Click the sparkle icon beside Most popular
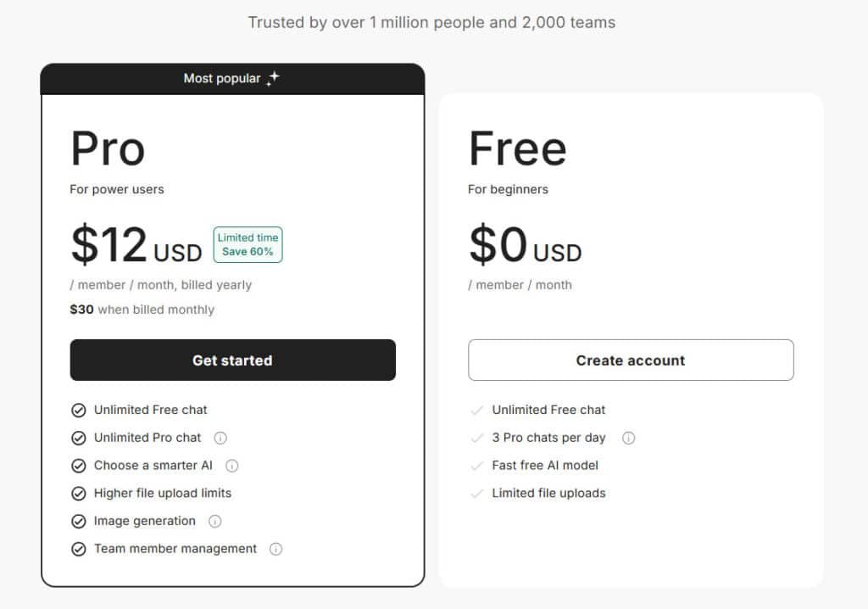Viewport: 868px width, 609px height. click(x=272, y=79)
